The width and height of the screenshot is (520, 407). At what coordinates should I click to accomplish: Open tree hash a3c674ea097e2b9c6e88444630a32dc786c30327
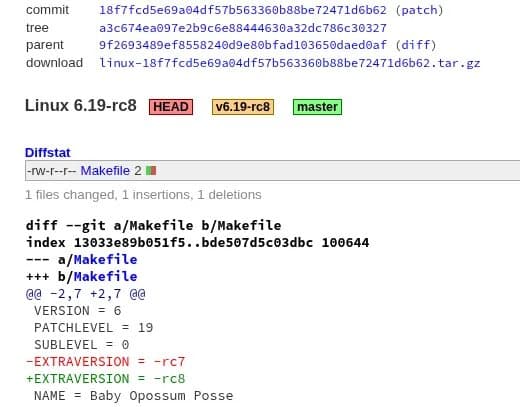coord(243,28)
